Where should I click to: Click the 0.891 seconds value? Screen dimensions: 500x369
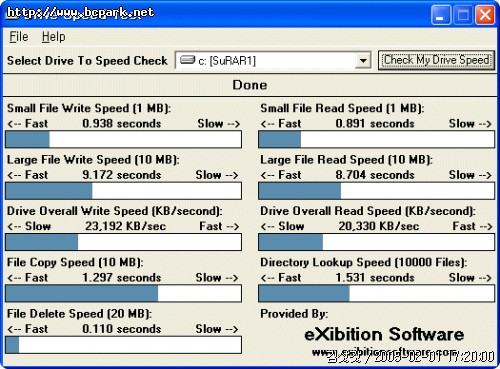click(x=375, y=124)
